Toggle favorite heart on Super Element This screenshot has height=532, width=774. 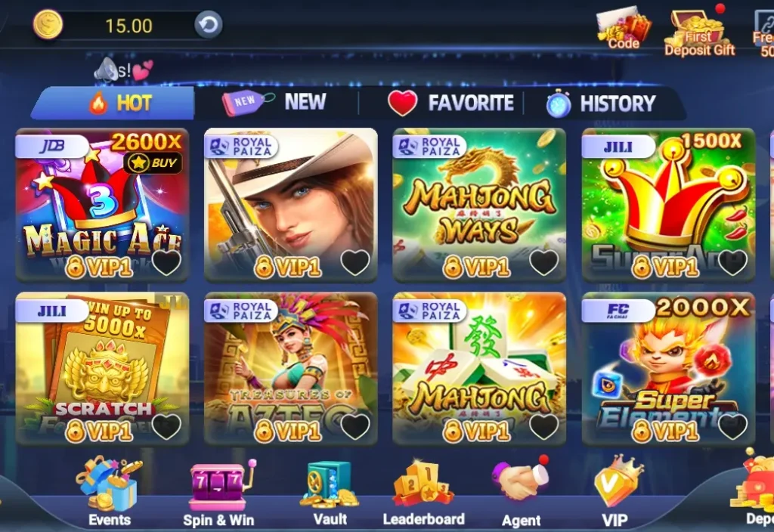732,426
